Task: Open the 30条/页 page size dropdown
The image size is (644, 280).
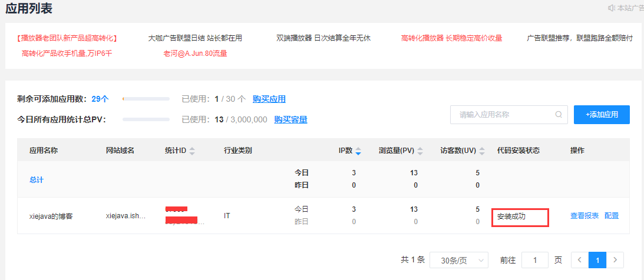Action: pyautogui.click(x=458, y=260)
